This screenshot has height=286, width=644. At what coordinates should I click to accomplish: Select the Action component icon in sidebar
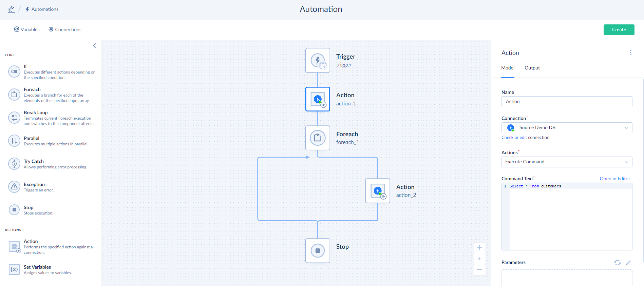(14, 247)
